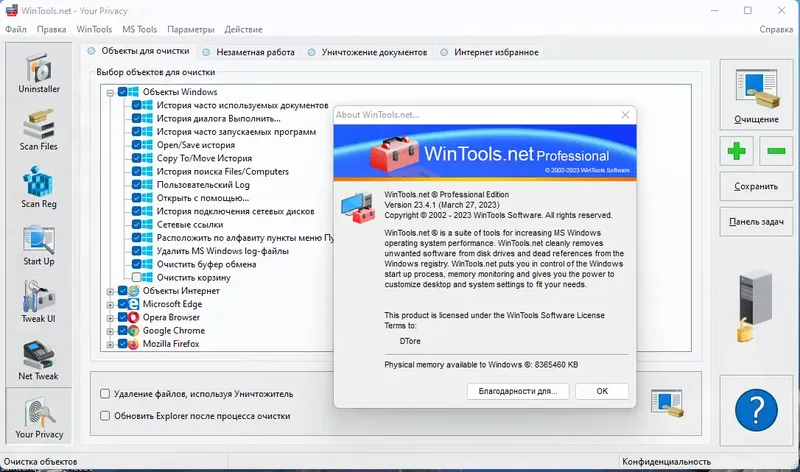This screenshot has height=472, width=800.
Task: Click the server with padlock icon
Action: [755, 306]
